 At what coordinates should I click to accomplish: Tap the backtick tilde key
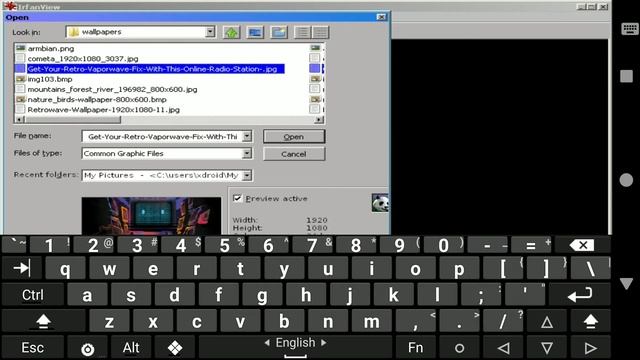pyautogui.click(x=15, y=245)
